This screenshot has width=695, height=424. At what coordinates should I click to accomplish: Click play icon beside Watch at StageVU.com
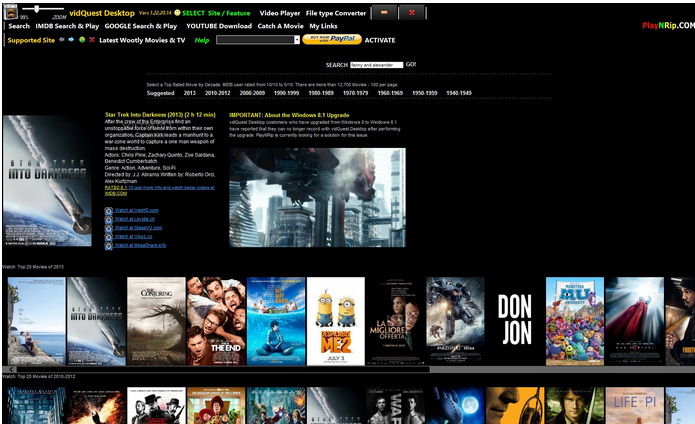point(109,229)
